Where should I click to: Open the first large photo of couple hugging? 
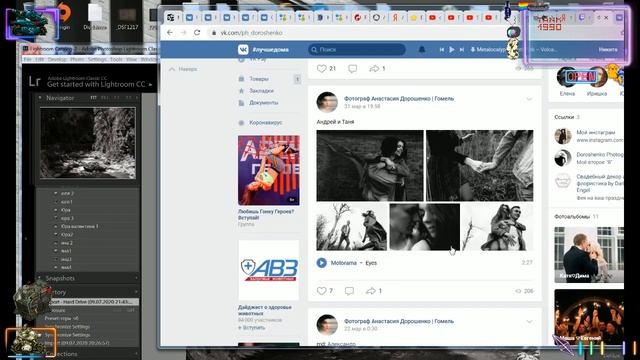pos(370,165)
